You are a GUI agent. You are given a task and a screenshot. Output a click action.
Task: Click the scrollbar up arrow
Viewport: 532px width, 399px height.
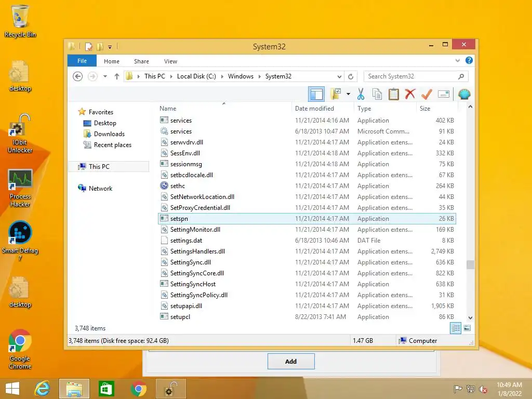[x=470, y=107]
